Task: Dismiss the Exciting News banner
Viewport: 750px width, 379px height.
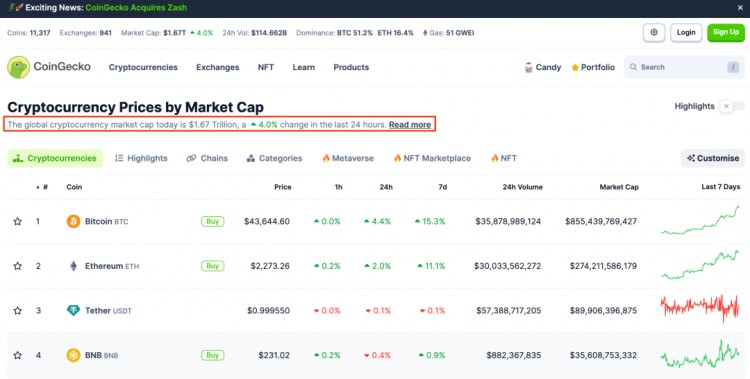Action: pyautogui.click(x=740, y=8)
